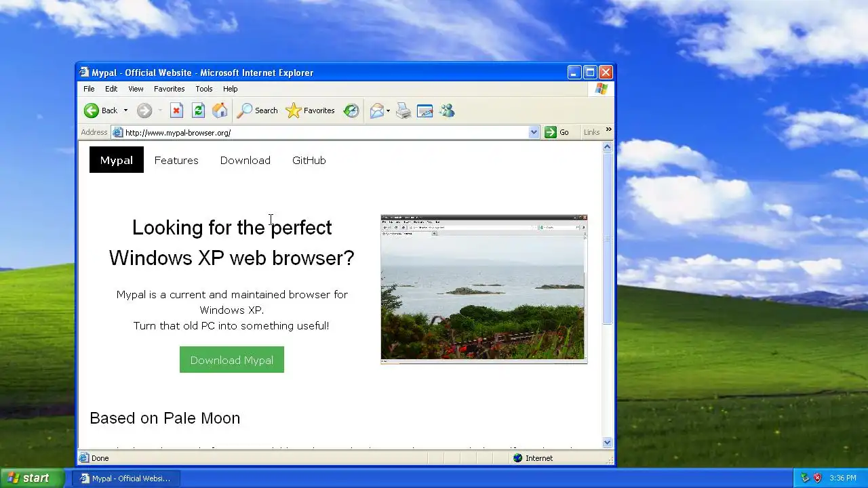Click the page scrollbar down arrow
Viewport: 868px width, 488px height.
(608, 442)
